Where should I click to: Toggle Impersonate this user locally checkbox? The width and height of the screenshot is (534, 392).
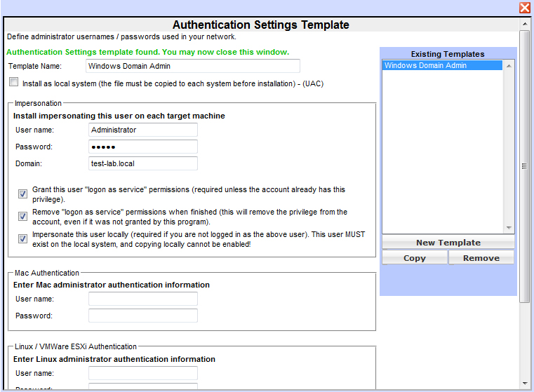[23, 239]
